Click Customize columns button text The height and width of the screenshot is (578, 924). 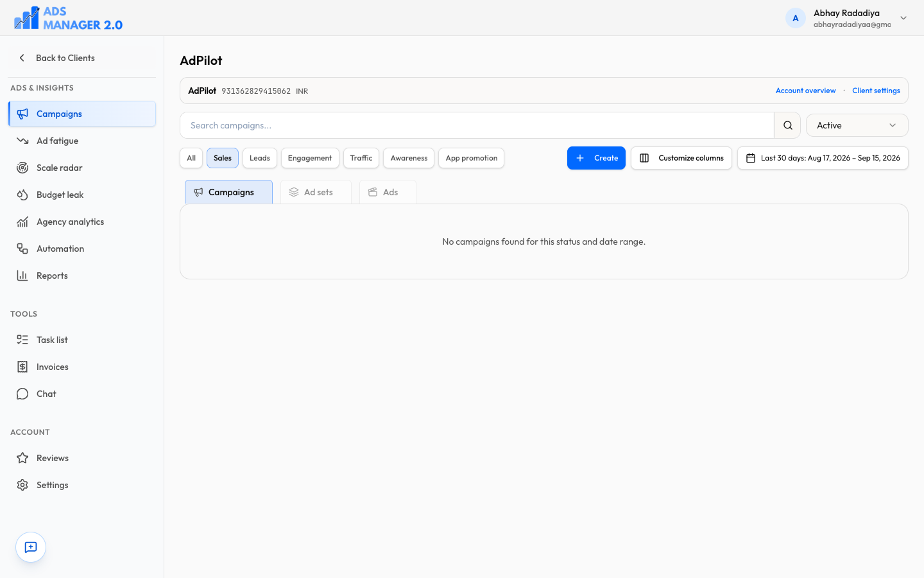pos(691,158)
